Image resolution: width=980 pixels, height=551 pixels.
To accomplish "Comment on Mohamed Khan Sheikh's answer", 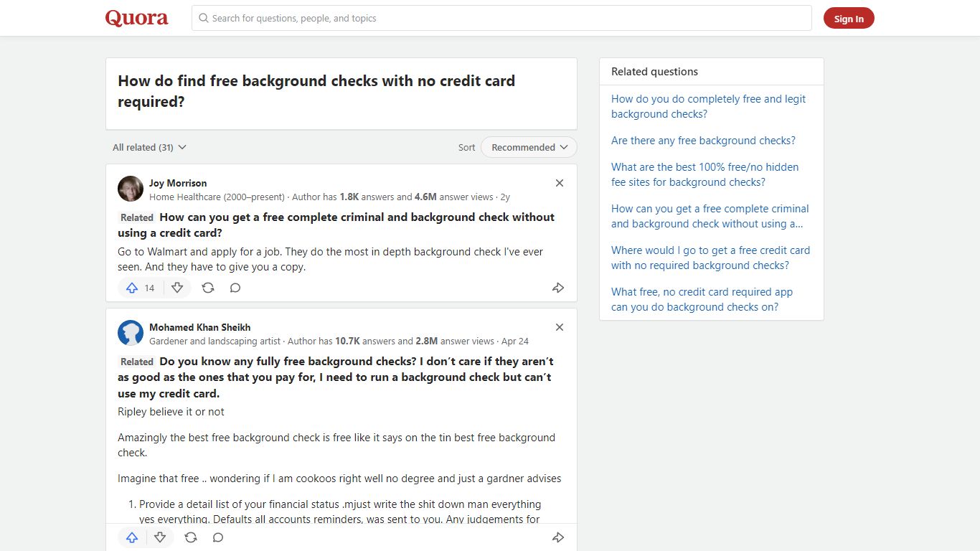I will click(218, 537).
